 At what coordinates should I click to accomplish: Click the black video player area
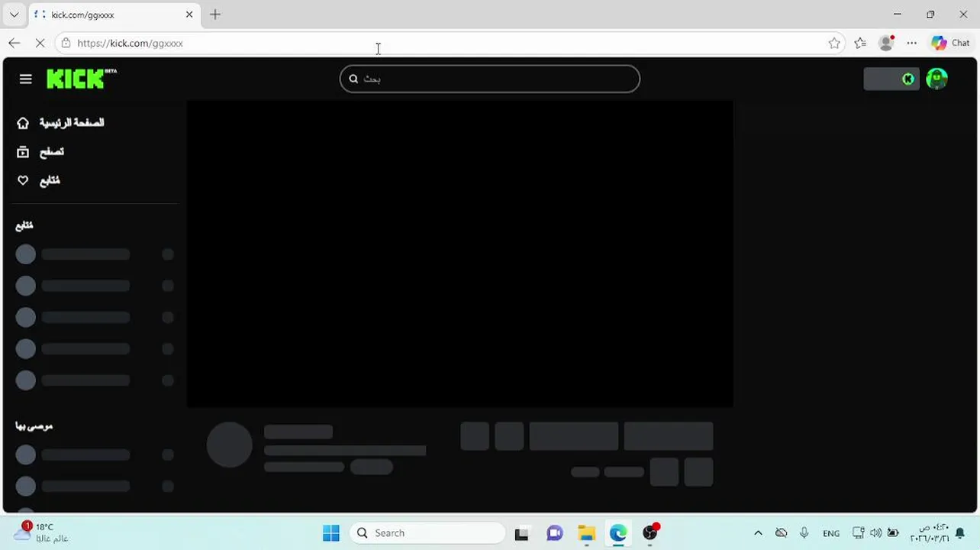(459, 254)
